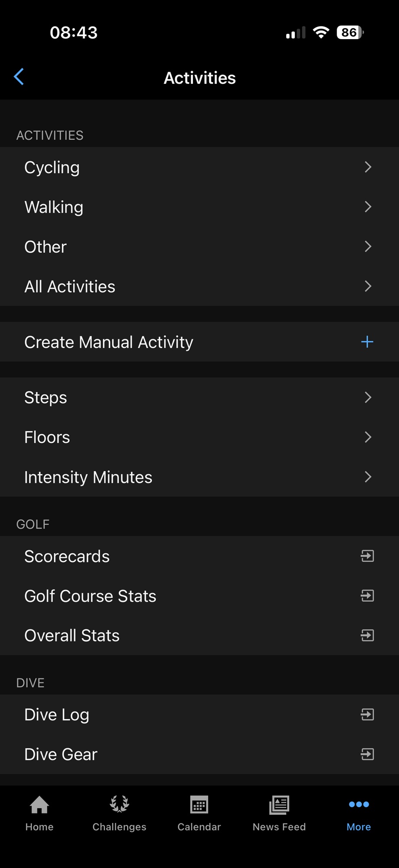Expand the Cycling chevron
This screenshot has width=399, height=868.
click(x=368, y=167)
